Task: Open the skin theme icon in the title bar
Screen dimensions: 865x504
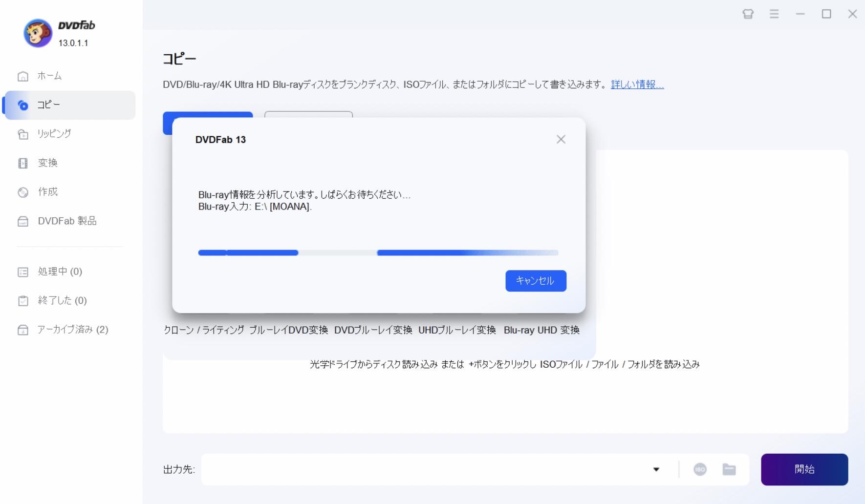Action: pos(748,14)
